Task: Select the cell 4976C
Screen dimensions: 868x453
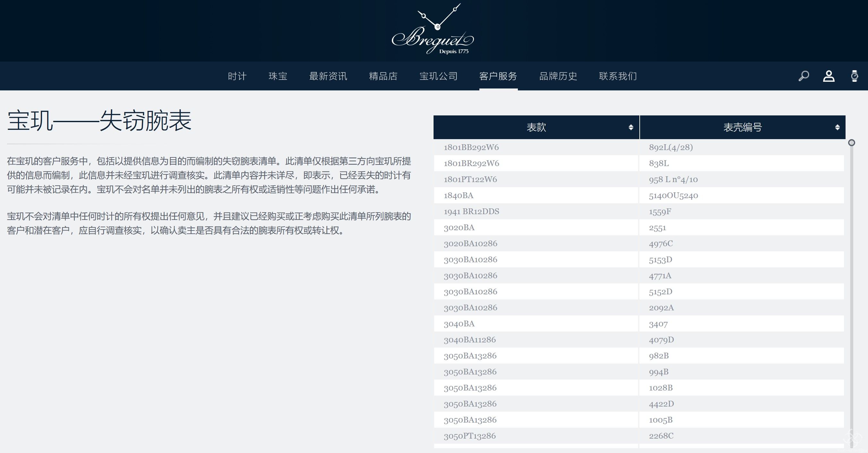Action: [x=742, y=244]
